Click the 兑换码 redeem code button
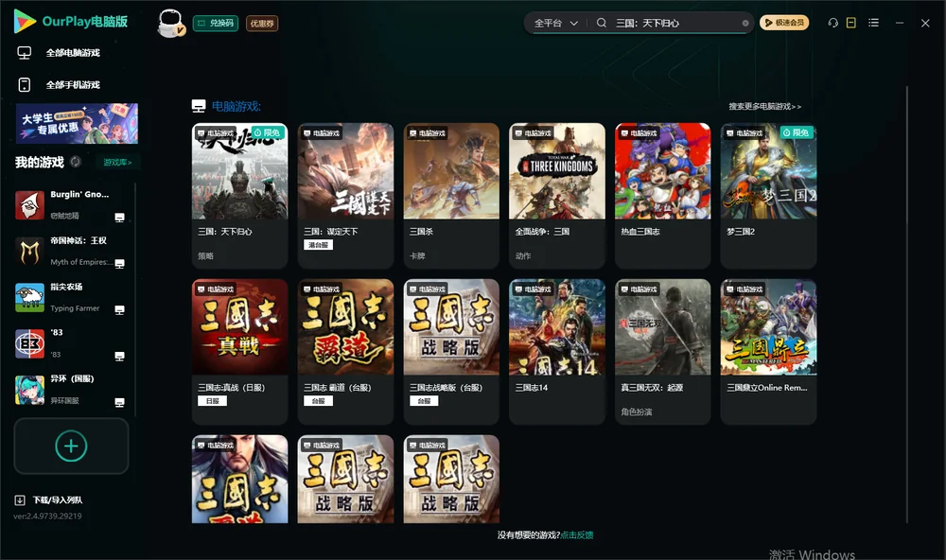The width and height of the screenshot is (946, 560). point(216,24)
